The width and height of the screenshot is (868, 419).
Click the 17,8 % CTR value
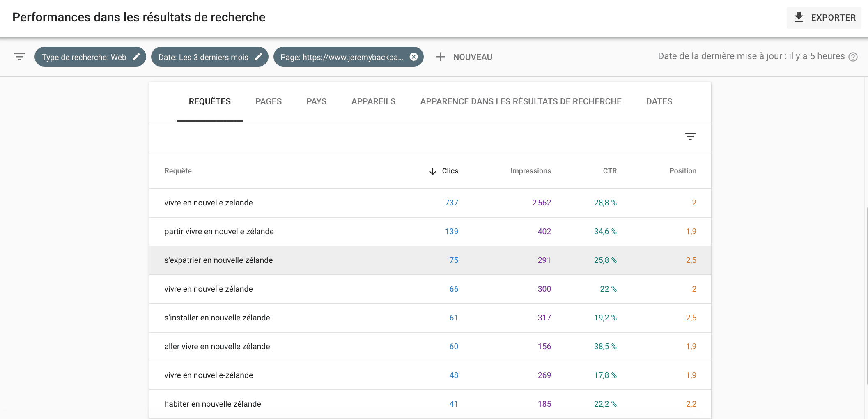(605, 375)
